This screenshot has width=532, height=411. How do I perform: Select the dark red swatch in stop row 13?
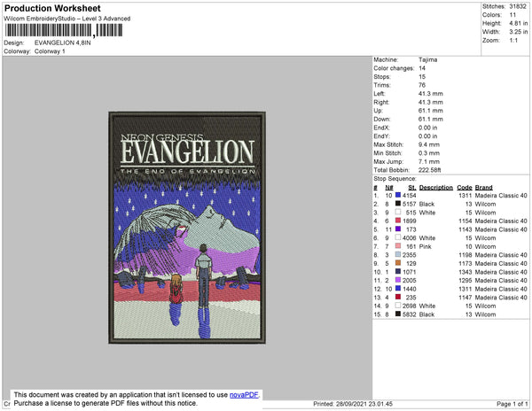(398, 297)
